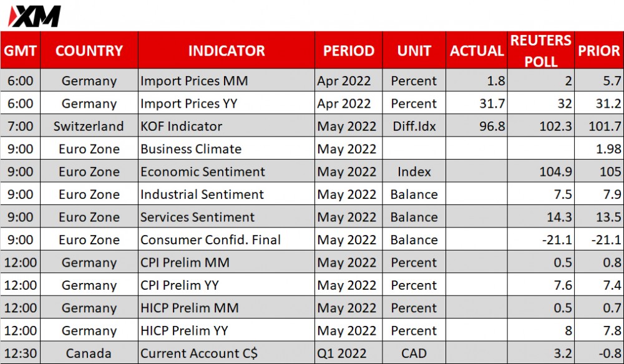Select the Diff.Idx unit cell

[x=414, y=126]
